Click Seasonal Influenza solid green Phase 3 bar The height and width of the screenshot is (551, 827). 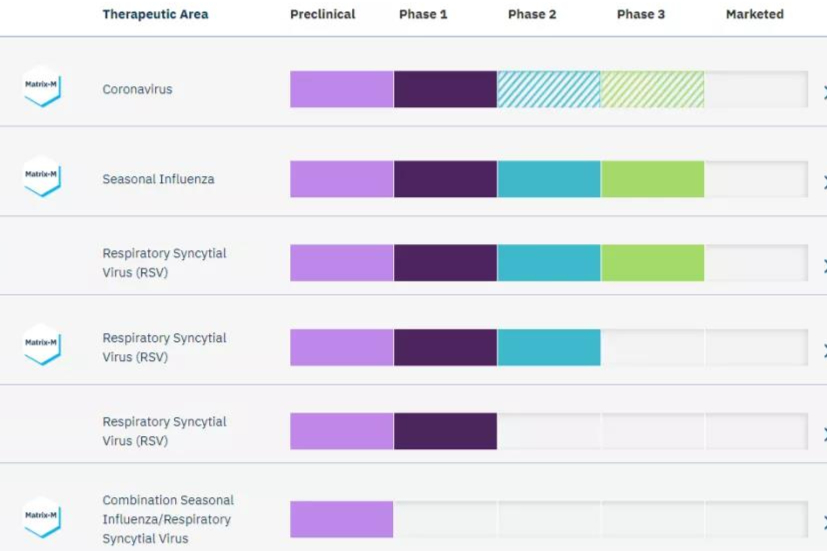pyautogui.click(x=652, y=180)
